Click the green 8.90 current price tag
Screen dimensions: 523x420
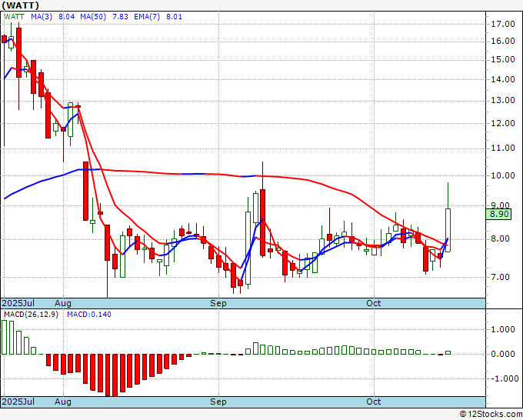pos(500,214)
